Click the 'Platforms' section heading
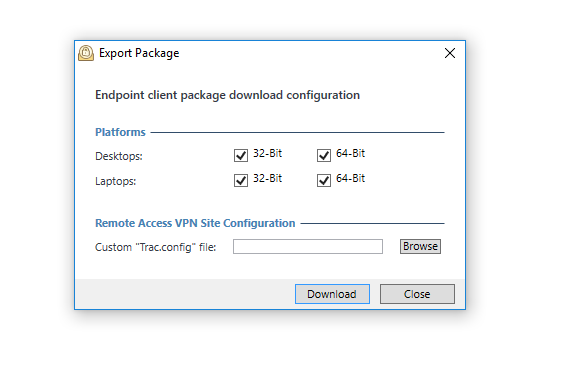This screenshot has width=568, height=389. pyautogui.click(x=120, y=132)
